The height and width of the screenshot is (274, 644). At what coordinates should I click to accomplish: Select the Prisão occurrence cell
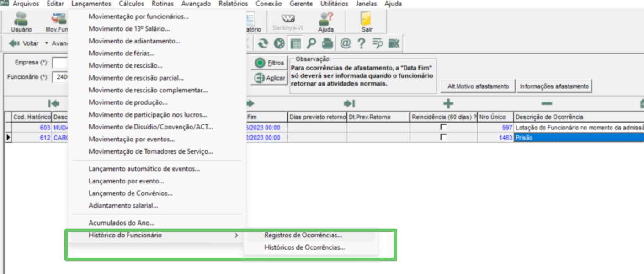(x=579, y=138)
